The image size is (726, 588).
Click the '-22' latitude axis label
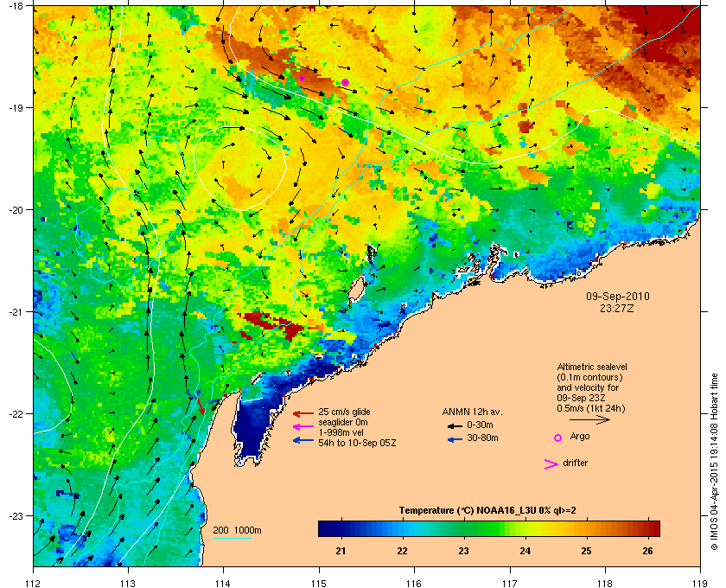[15, 414]
